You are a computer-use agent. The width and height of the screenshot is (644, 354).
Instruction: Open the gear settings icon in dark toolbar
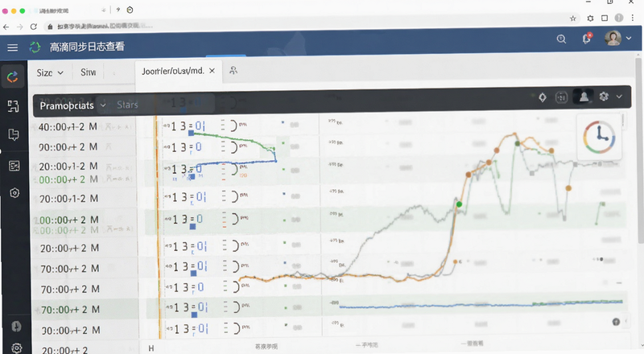(603, 97)
